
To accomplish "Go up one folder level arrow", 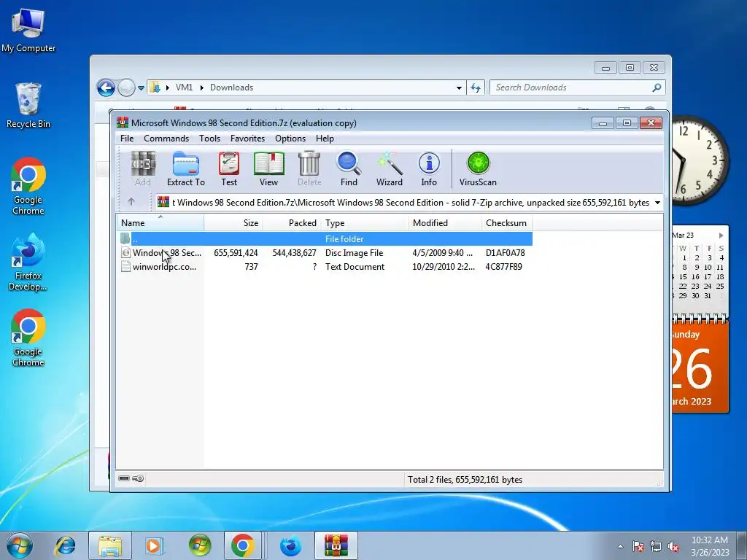I will click(x=131, y=202).
